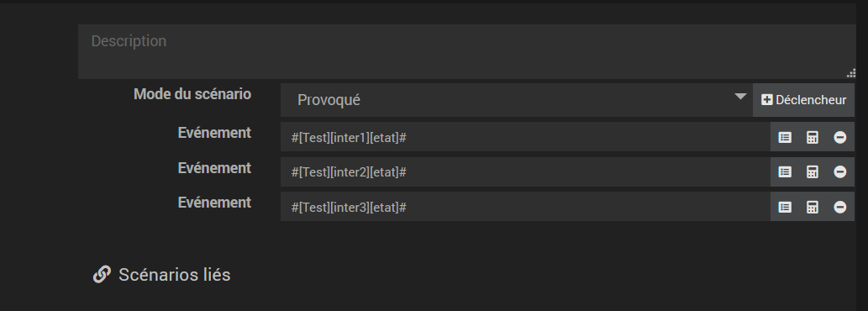The width and height of the screenshot is (868, 311).
Task: Click into the Description text area
Action: point(466,51)
